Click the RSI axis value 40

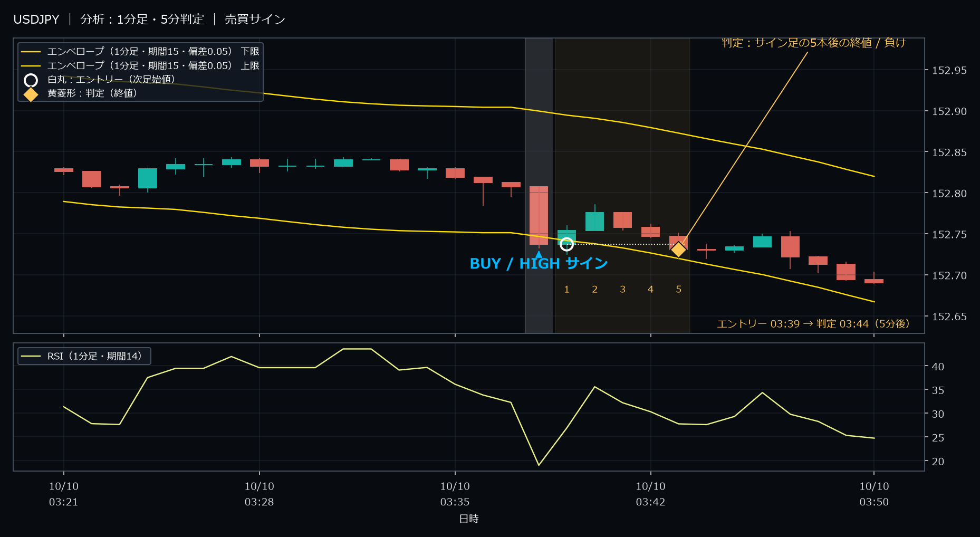tap(938, 367)
